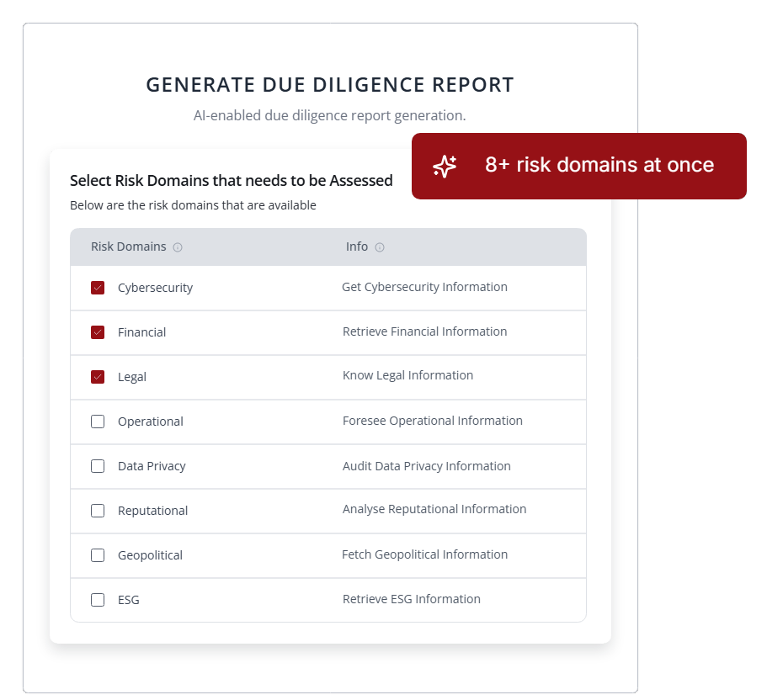Click 'Foresee Operational Information' description
This screenshot has height=700, width=767.
[432, 421]
